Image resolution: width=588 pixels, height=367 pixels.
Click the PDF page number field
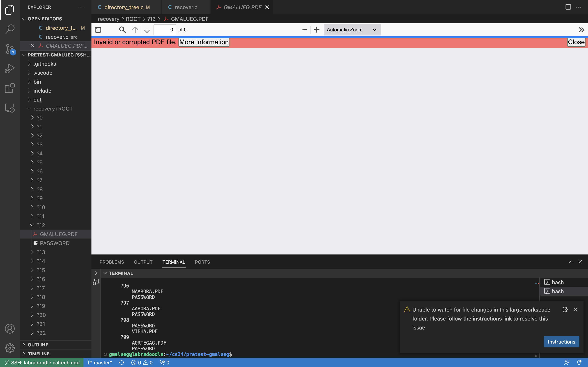click(165, 30)
